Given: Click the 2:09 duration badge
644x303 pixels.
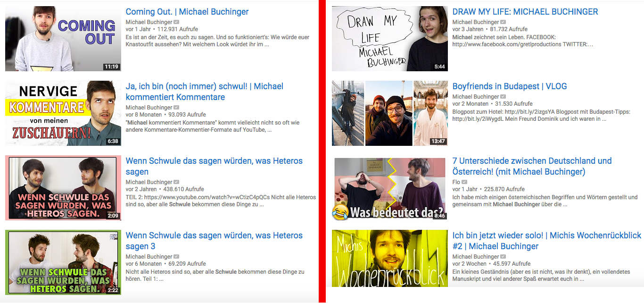Looking at the screenshot, I should click(x=113, y=216).
